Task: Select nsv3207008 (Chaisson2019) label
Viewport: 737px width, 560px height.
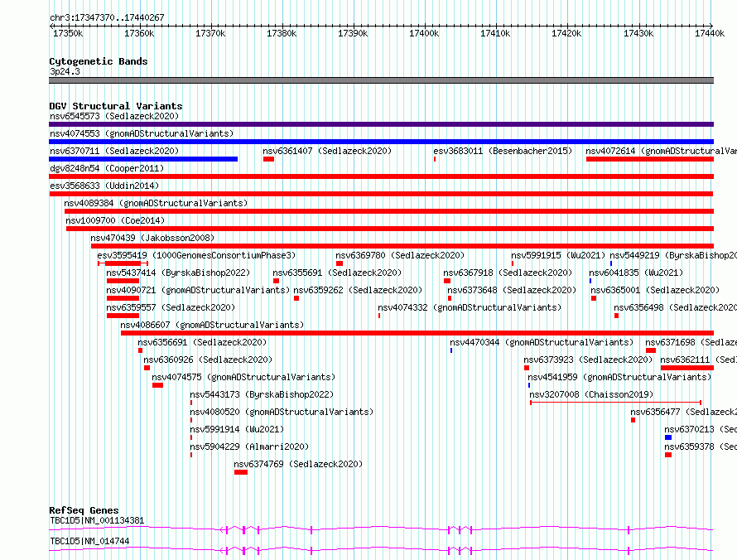Action: pos(591,394)
